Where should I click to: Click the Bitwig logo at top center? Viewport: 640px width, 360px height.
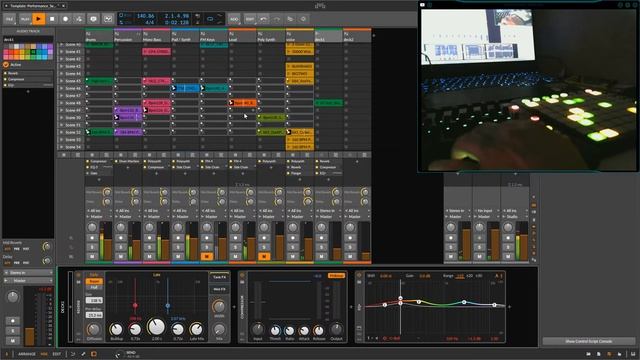tap(320, 5)
